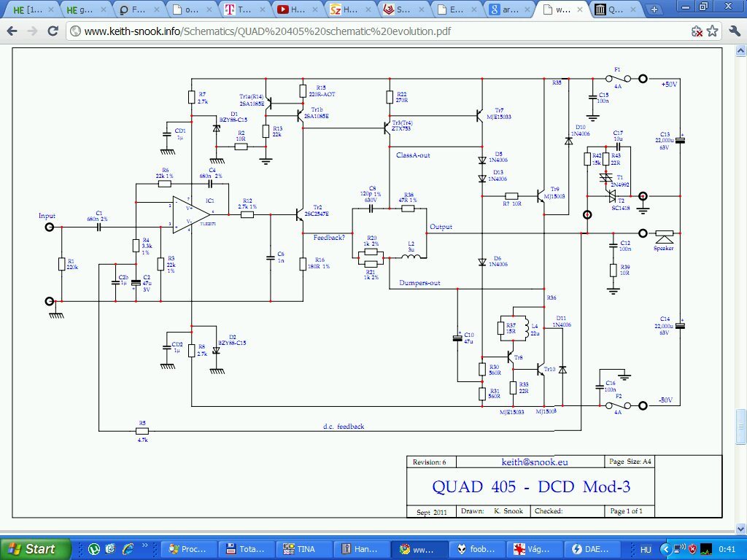747x560 pixels.
Task: Launch uTorrent from the quick launch
Action: (x=94, y=549)
